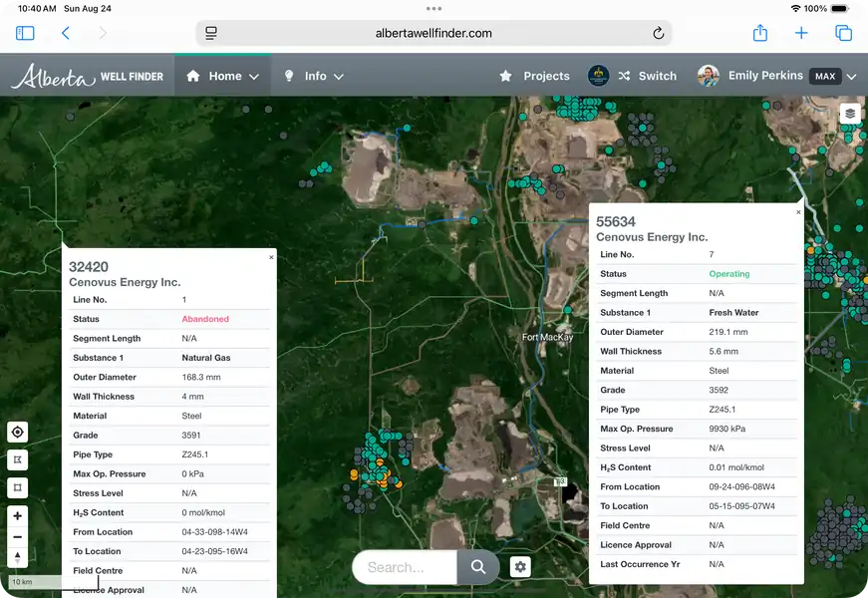Click the 9930 kPa pressure value

pos(726,430)
